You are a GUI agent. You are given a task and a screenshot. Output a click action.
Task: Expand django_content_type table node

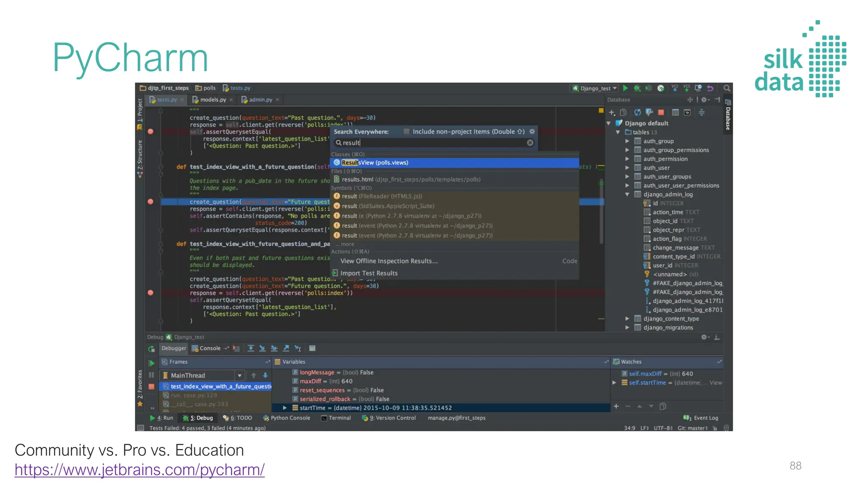pyautogui.click(x=627, y=319)
